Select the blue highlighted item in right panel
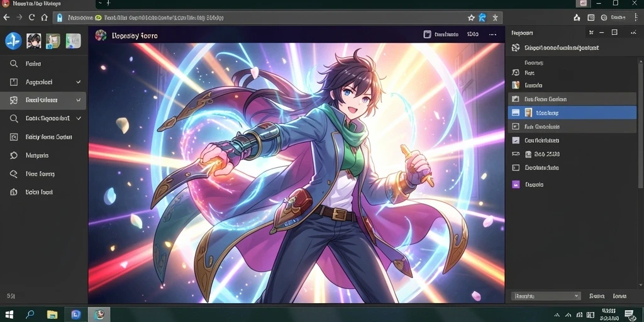 572,113
